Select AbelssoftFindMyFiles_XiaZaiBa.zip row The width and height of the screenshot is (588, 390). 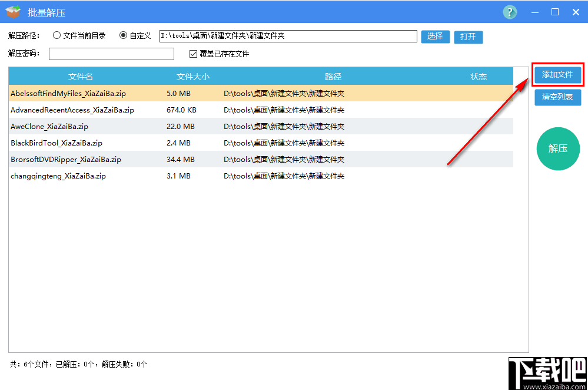pos(261,94)
